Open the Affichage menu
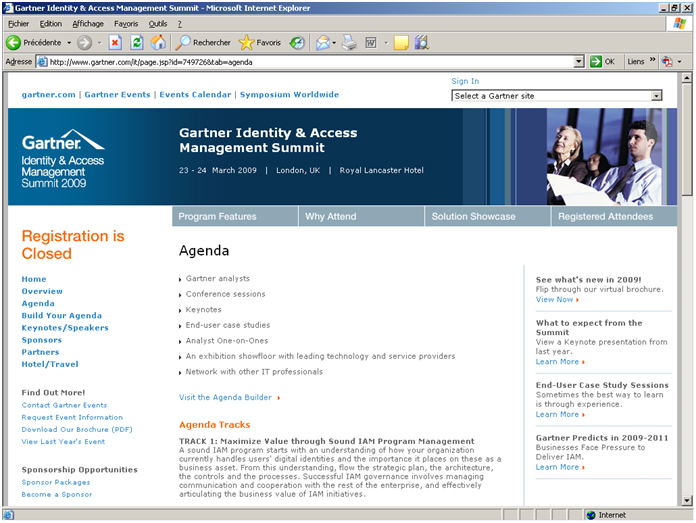Screen dimensions: 696x523 pyautogui.click(x=88, y=24)
